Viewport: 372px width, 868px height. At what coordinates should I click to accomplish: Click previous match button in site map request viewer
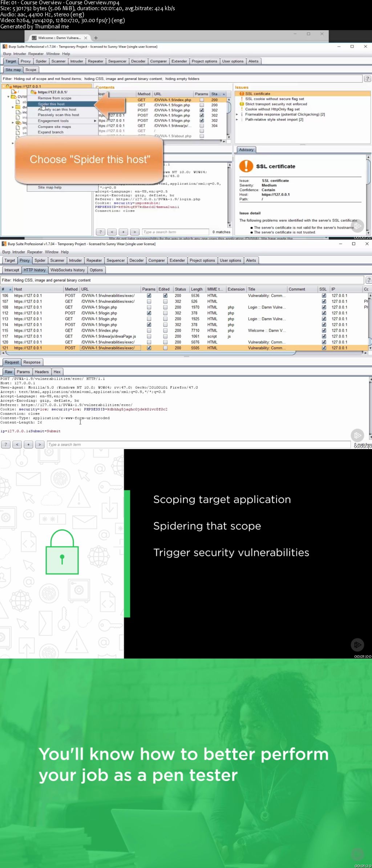click(x=112, y=232)
